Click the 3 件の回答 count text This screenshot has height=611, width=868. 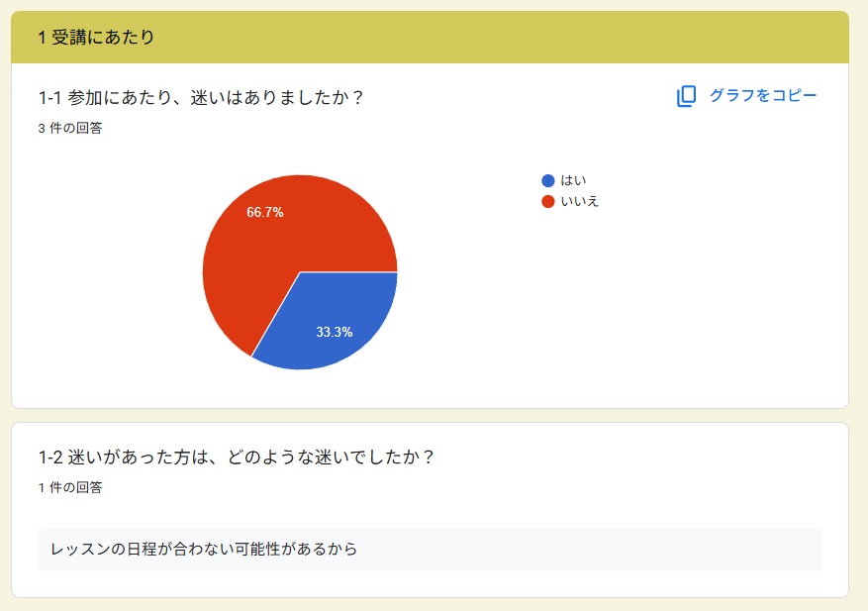(70, 128)
